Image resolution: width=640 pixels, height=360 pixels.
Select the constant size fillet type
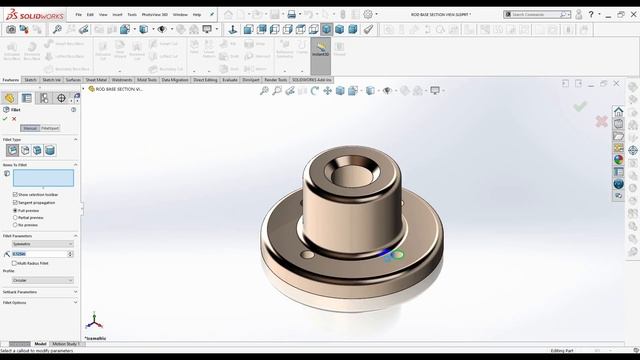click(12, 150)
